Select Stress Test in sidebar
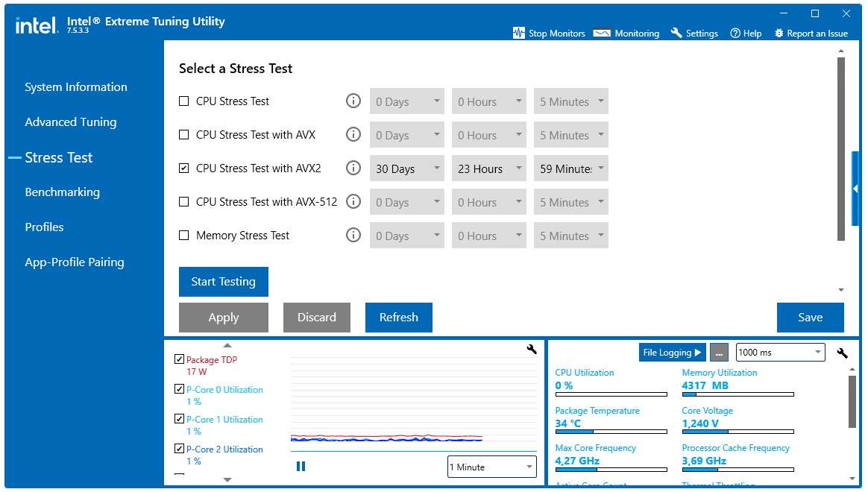 tap(59, 157)
